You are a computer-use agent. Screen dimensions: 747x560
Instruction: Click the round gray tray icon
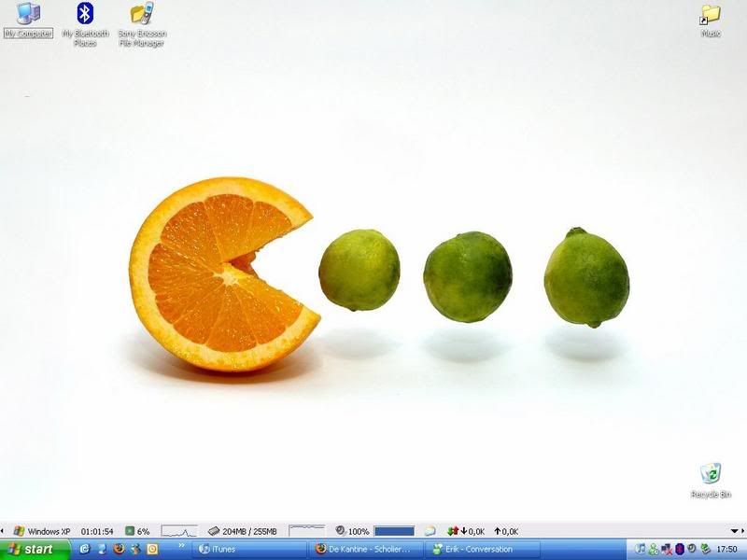coord(691,549)
